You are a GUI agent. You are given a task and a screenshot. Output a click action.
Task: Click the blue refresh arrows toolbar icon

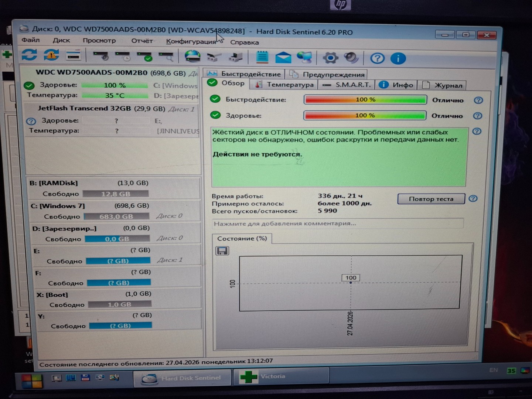coord(29,55)
